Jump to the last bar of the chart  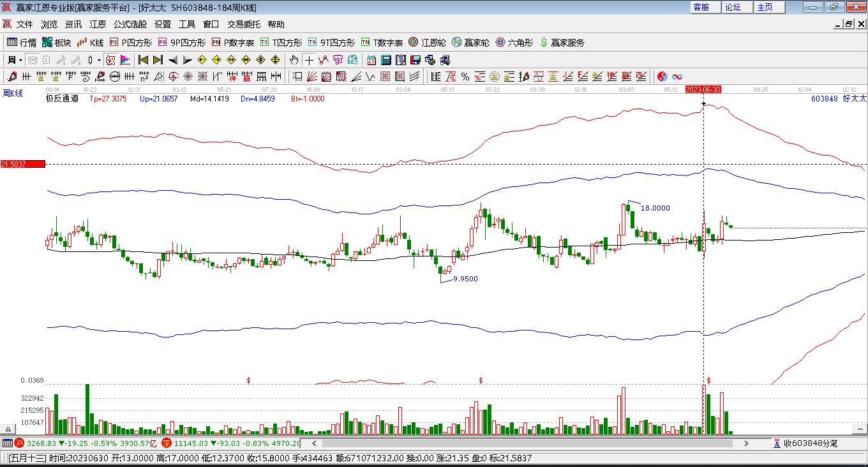[158, 60]
